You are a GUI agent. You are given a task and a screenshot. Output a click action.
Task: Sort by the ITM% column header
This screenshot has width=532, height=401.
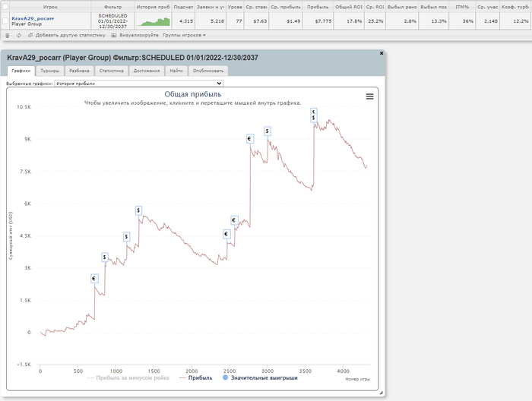click(462, 7)
